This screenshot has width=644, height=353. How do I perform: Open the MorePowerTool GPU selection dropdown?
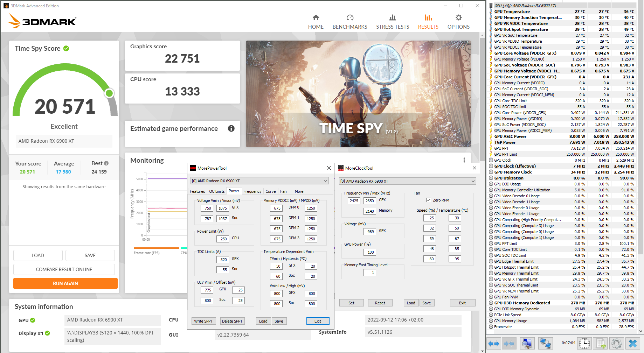(x=259, y=181)
